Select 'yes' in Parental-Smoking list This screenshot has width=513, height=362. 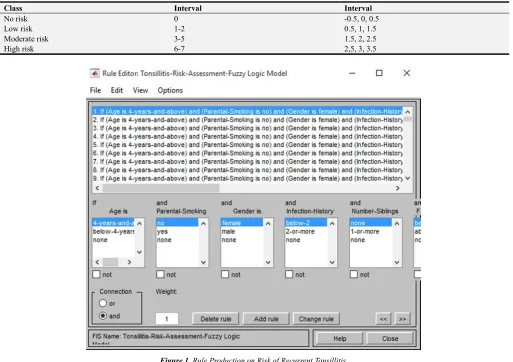177,231
